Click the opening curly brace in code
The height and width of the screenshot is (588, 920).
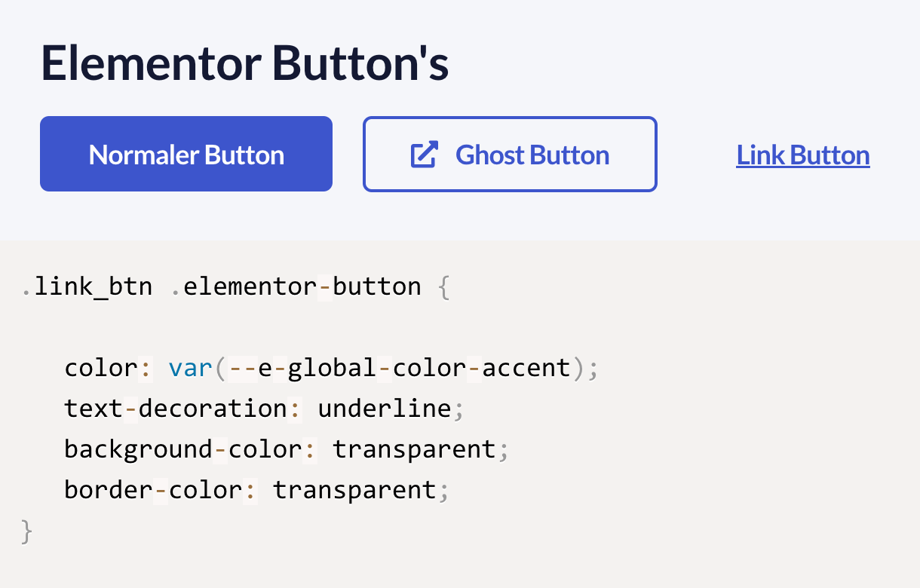tap(443, 287)
